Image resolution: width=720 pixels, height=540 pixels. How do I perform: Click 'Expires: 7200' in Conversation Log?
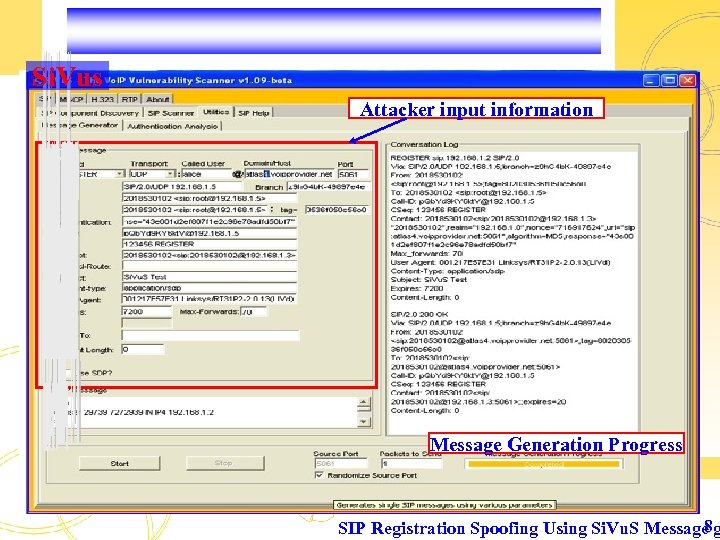coord(417,288)
